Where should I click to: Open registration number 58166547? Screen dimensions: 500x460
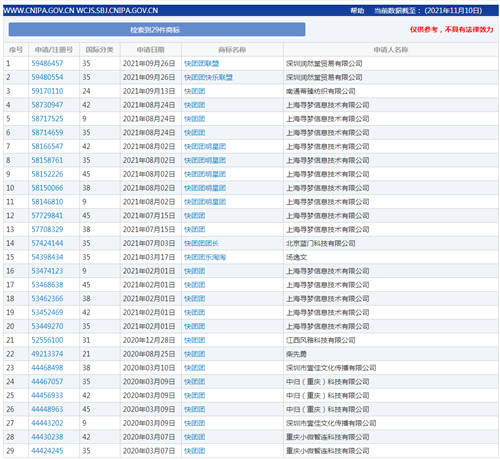coord(47,146)
